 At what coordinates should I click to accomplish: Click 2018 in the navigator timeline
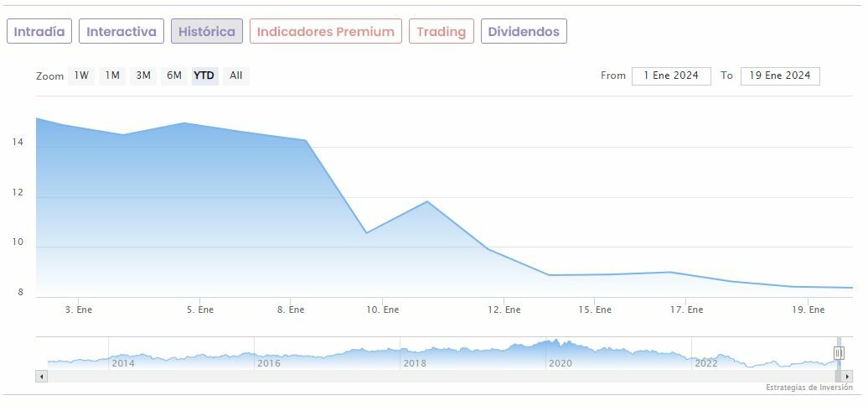click(415, 363)
